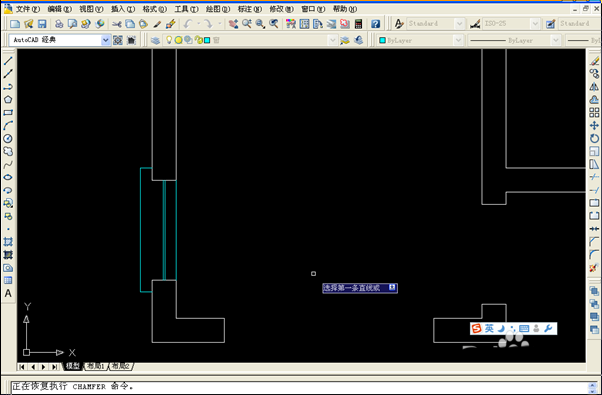Click the Help question mark icon
Image resolution: width=602 pixels, height=395 pixels.
coord(375,24)
